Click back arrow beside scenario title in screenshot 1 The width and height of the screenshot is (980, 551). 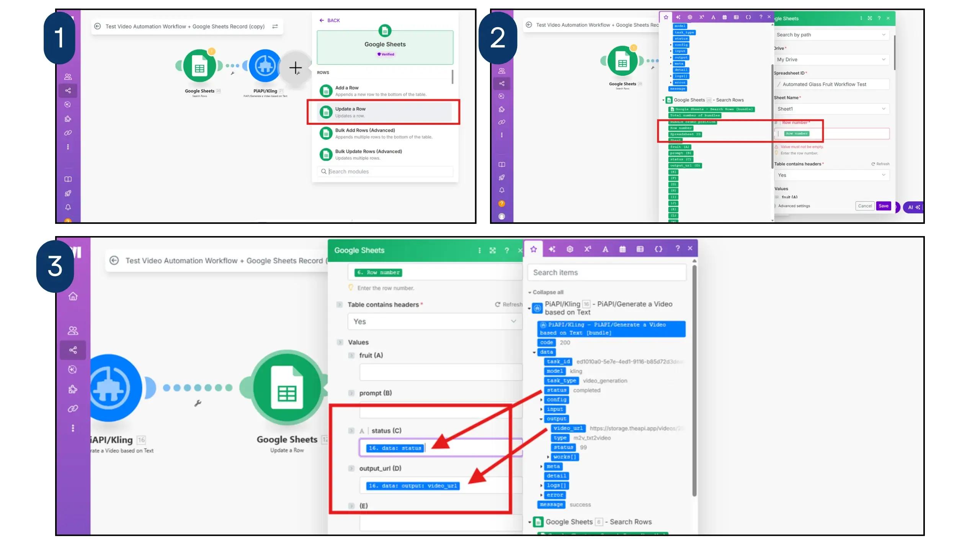click(98, 26)
